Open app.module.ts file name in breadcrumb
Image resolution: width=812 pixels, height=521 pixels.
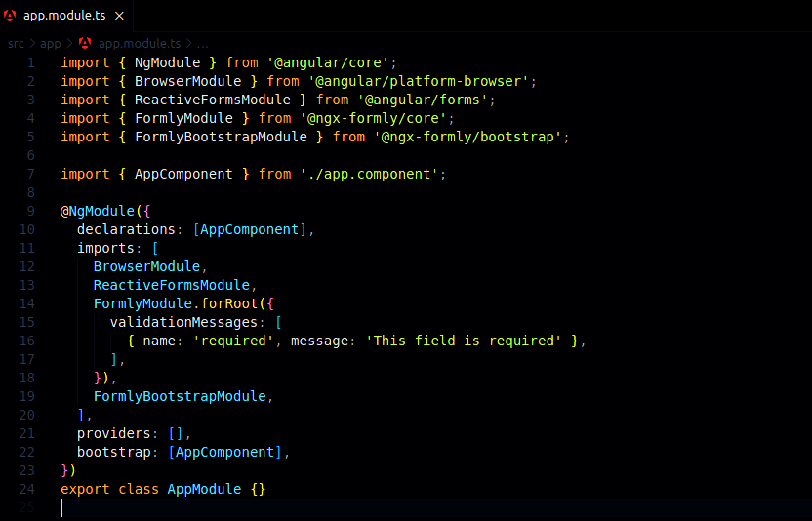click(139, 44)
